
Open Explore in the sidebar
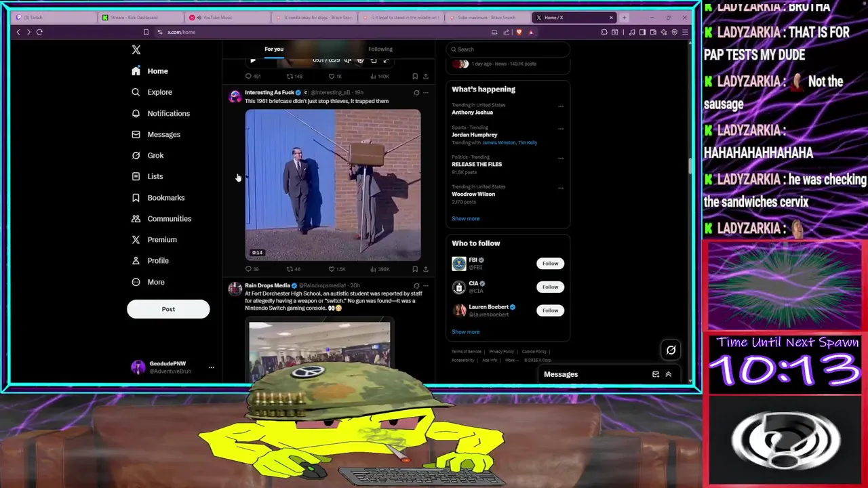pyautogui.click(x=152, y=92)
